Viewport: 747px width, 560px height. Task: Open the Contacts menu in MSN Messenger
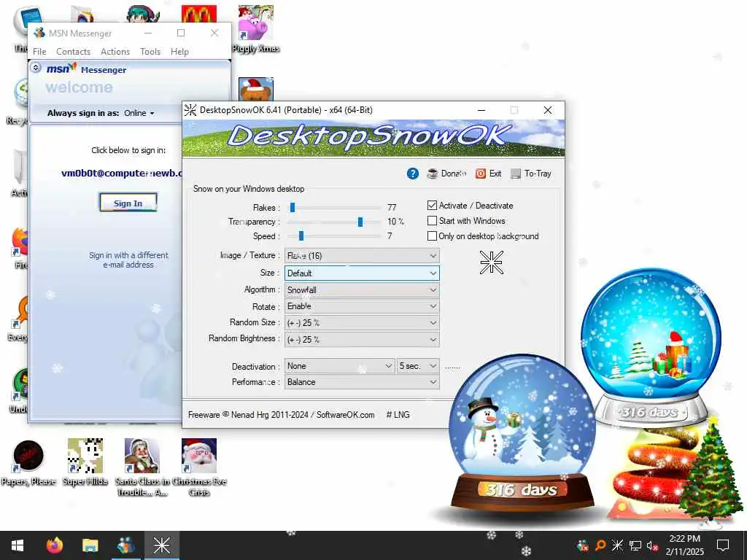click(x=74, y=52)
